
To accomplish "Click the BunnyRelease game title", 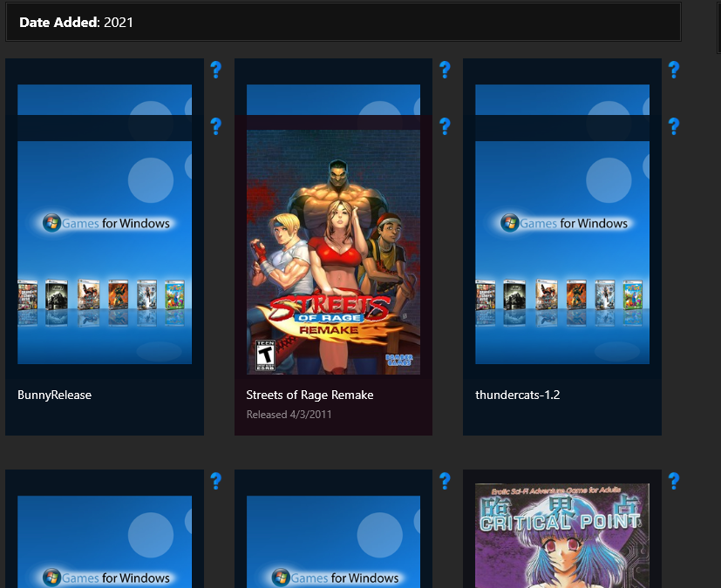I will click(54, 395).
